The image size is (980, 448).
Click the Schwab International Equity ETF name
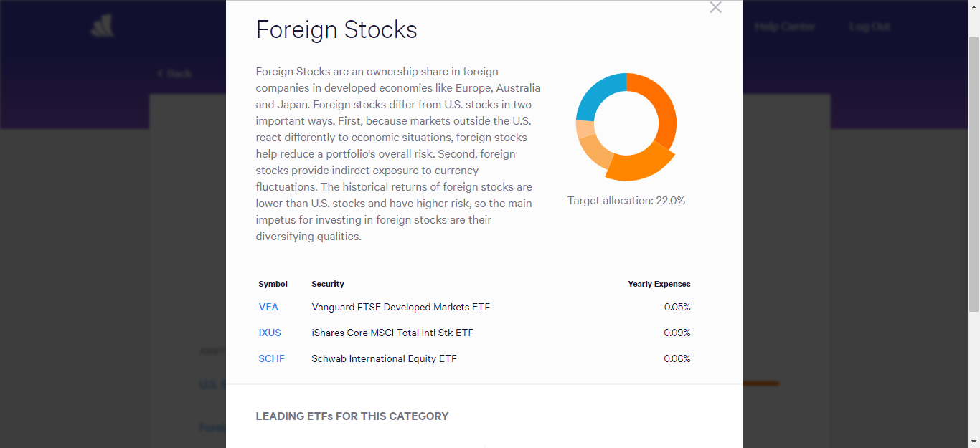[x=384, y=358]
